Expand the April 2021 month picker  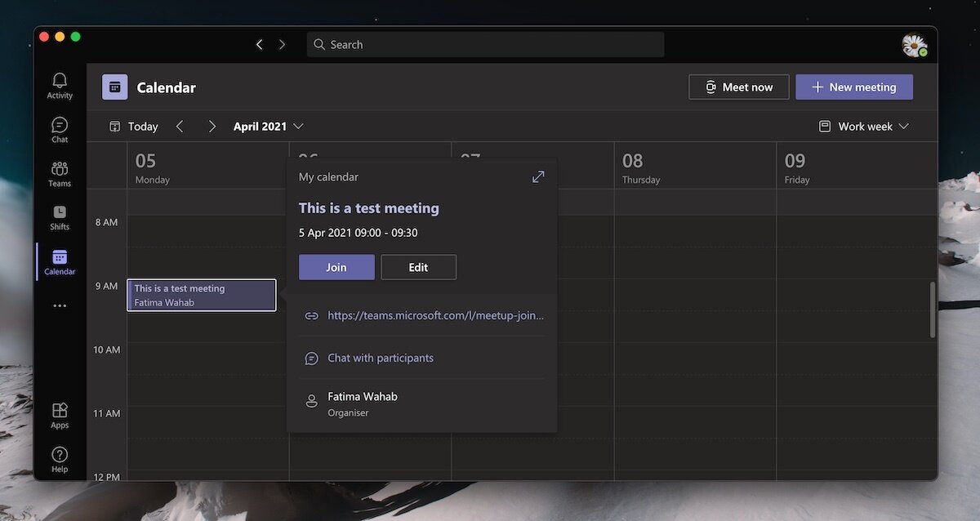coord(268,127)
